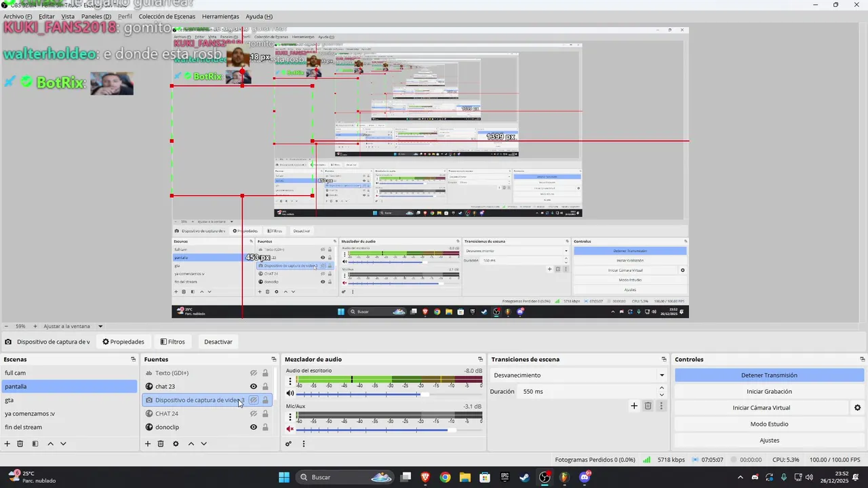Screen dimensions: 868x488
Task: Enable Modo Estudio
Action: coord(769,424)
